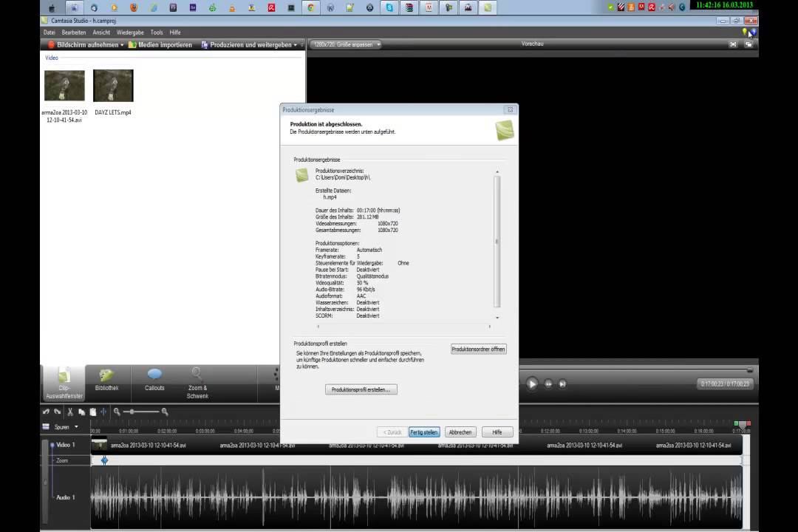Open the Bearbeiten menu
Viewport: 798px width, 532px height.
[74, 32]
